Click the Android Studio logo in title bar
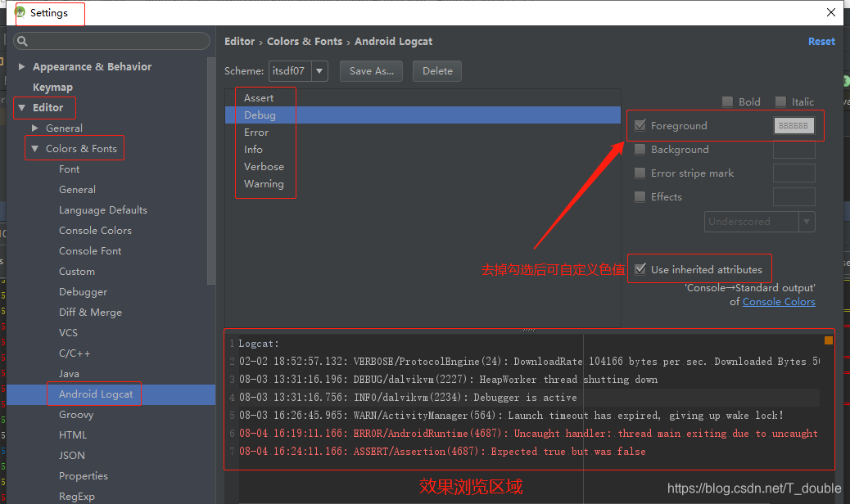The width and height of the screenshot is (850, 504). (20, 12)
